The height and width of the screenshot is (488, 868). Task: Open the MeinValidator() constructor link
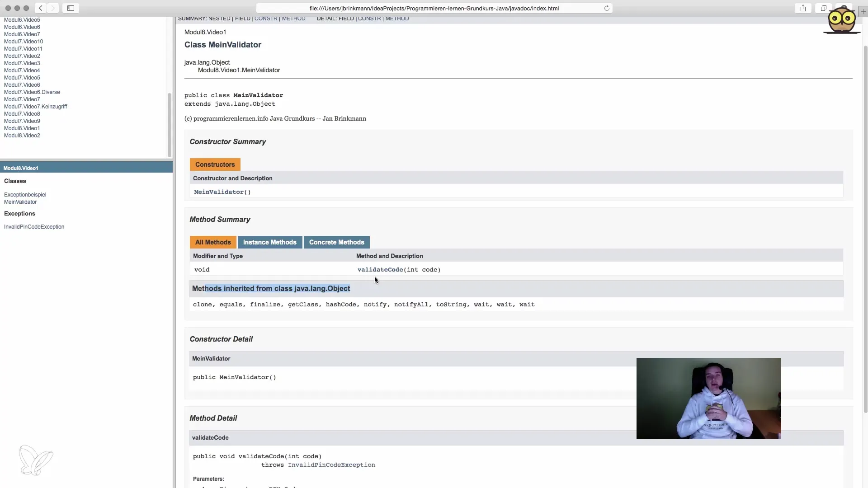(219, 192)
